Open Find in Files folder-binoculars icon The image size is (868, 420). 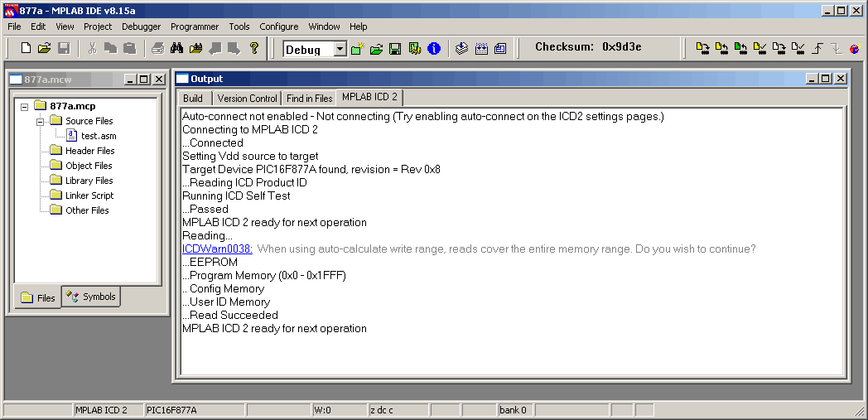click(195, 49)
